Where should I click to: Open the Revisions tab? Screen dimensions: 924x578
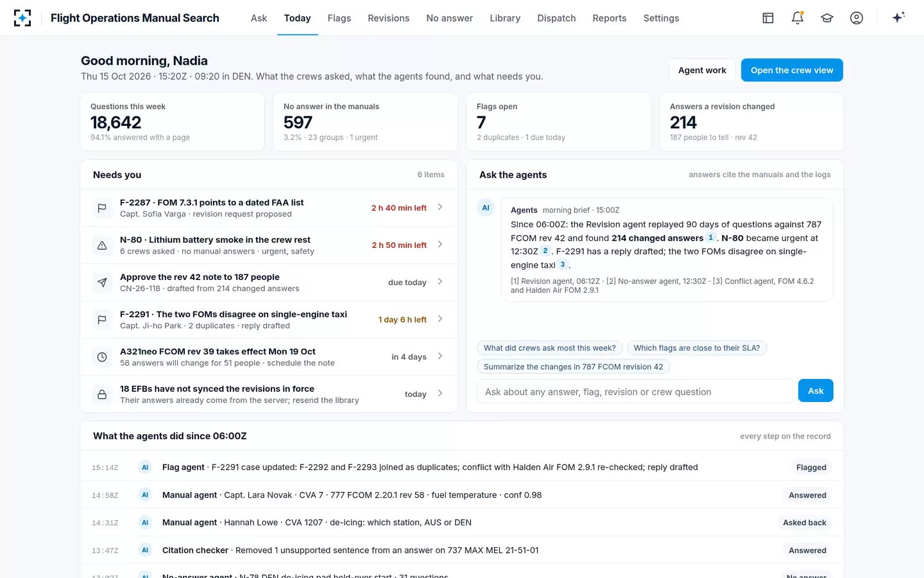point(388,18)
